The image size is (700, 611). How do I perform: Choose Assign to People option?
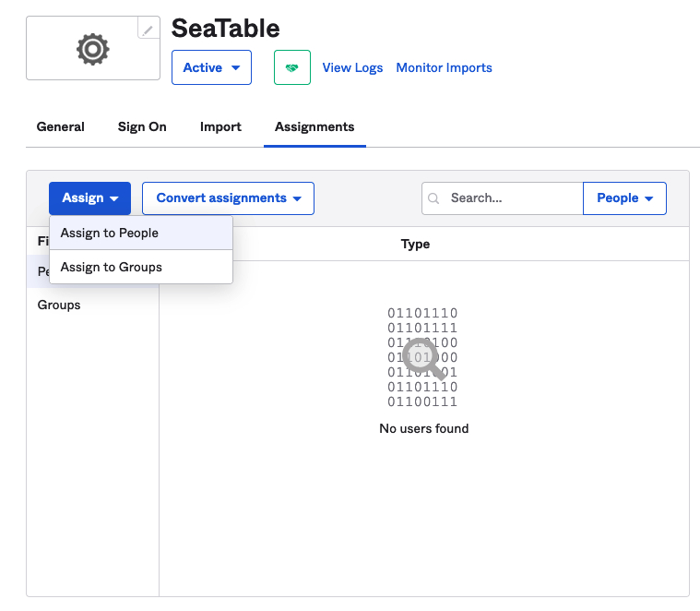coord(141,233)
